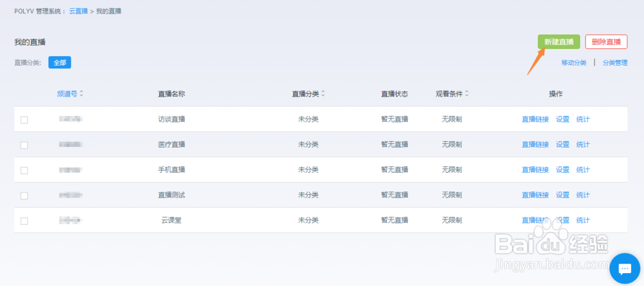Click the 操作 column header
Image resolution: width=644 pixels, height=286 pixels.
point(556,93)
